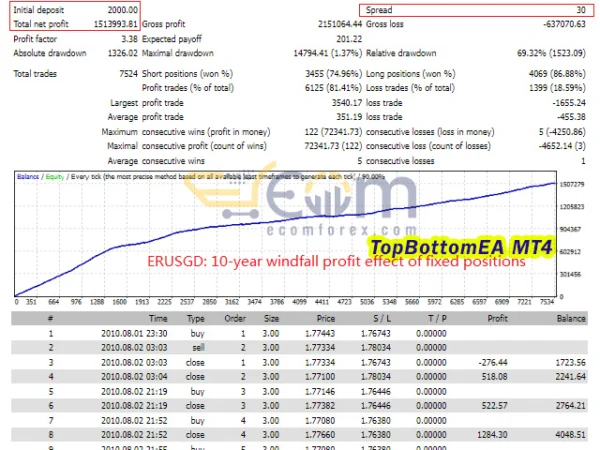This screenshot has width=600, height=450.
Task: Select maximal consecutive profit value 72341.73 (122)
Action: pyautogui.click(x=333, y=146)
